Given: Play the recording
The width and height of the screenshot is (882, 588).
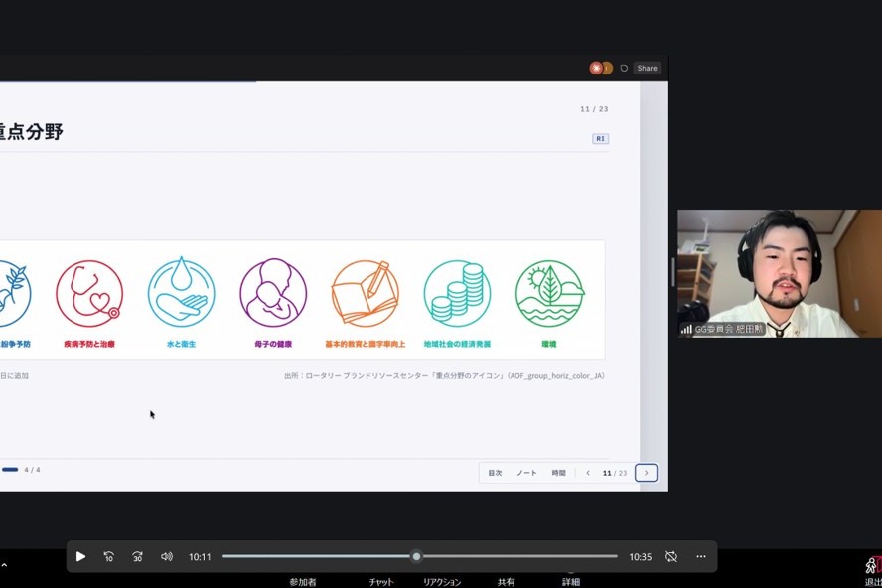Looking at the screenshot, I should pos(80,556).
